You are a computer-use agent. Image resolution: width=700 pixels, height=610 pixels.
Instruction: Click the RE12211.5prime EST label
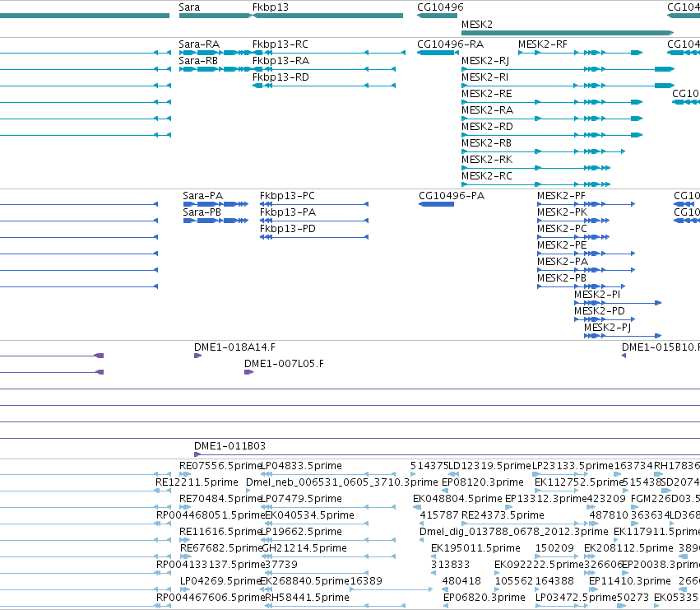pos(197,482)
